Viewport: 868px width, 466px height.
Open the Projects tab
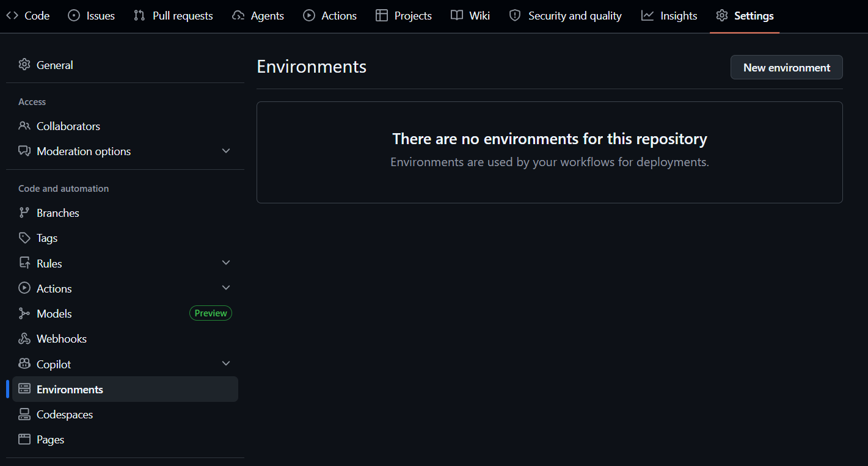pos(404,16)
